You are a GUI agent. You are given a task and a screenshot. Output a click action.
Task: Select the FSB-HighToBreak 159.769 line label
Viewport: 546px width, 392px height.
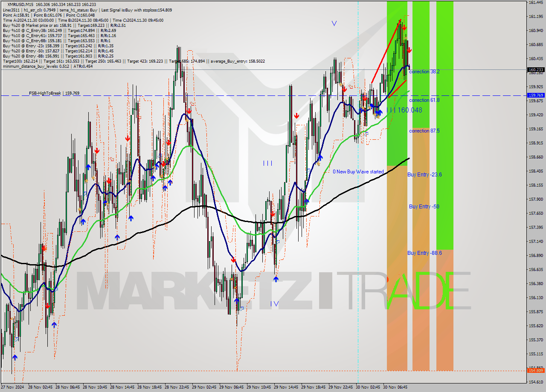point(54,93)
